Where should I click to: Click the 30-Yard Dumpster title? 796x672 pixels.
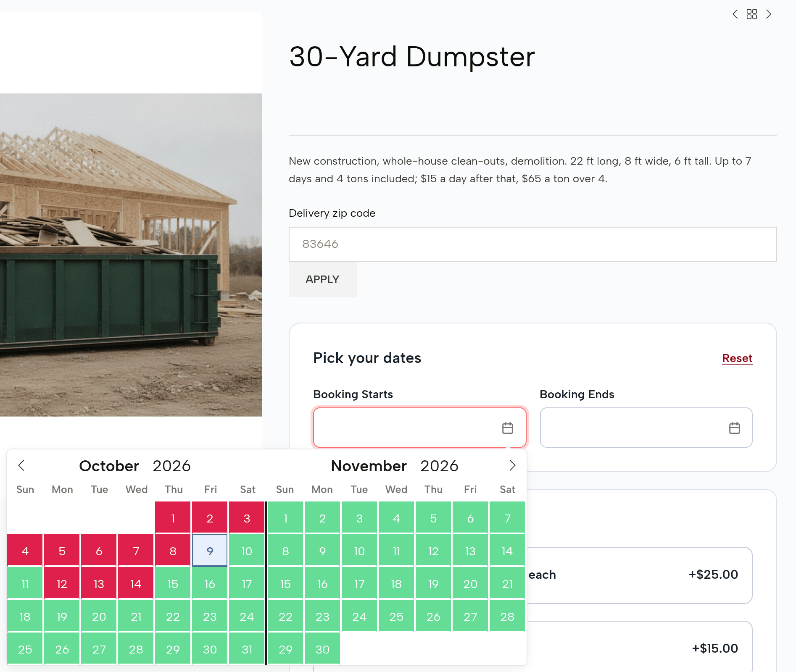pyautogui.click(x=412, y=57)
